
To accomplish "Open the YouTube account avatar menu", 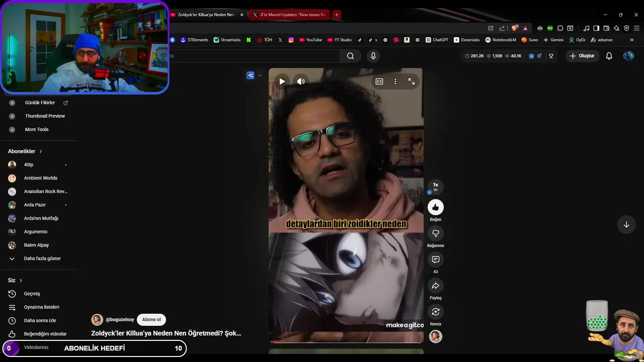I will point(628,56).
